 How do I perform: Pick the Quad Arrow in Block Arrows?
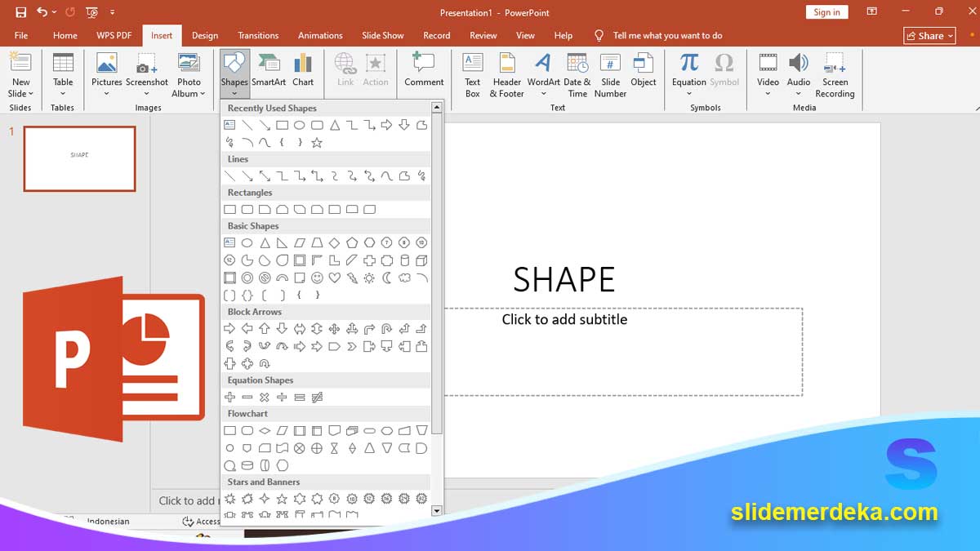point(334,329)
